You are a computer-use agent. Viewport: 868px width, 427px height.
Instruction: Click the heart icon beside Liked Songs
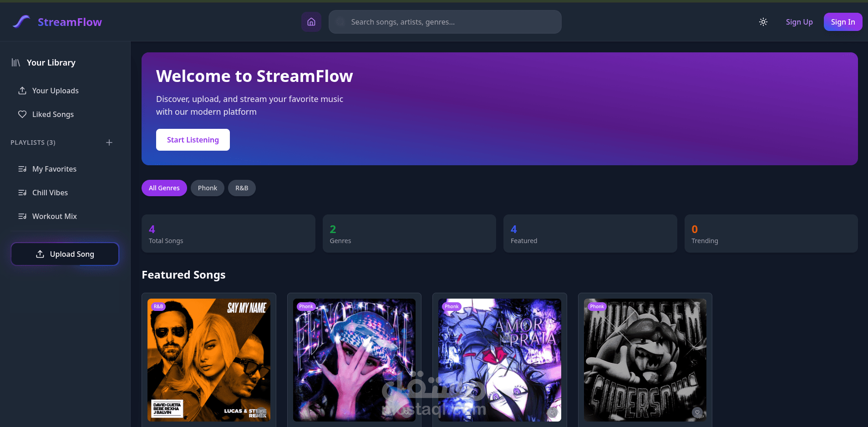click(22, 114)
